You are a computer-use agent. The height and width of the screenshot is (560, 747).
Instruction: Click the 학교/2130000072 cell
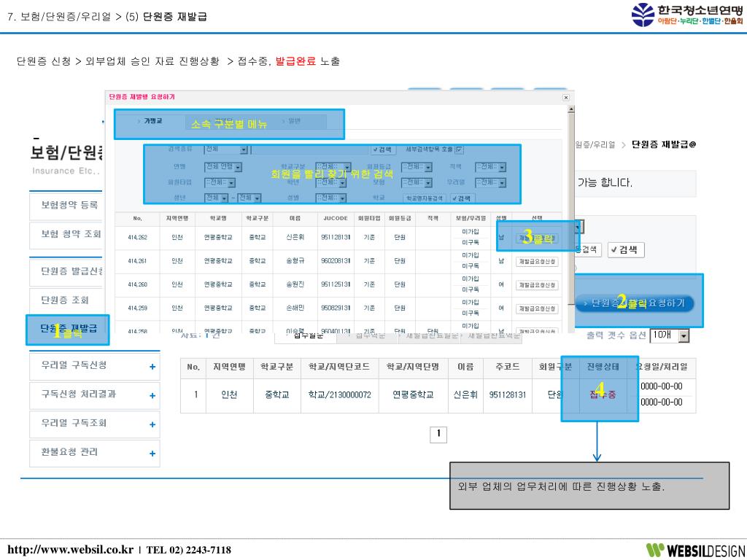click(340, 394)
